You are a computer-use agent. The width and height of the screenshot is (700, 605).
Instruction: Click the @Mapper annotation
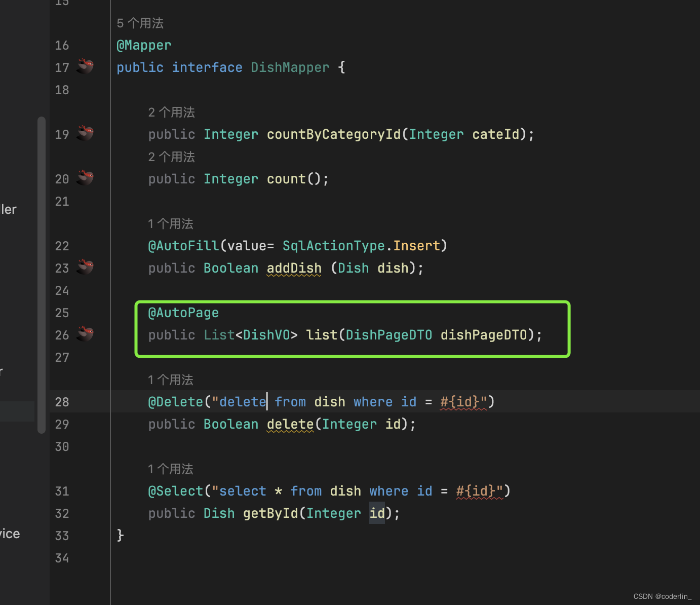point(144,46)
